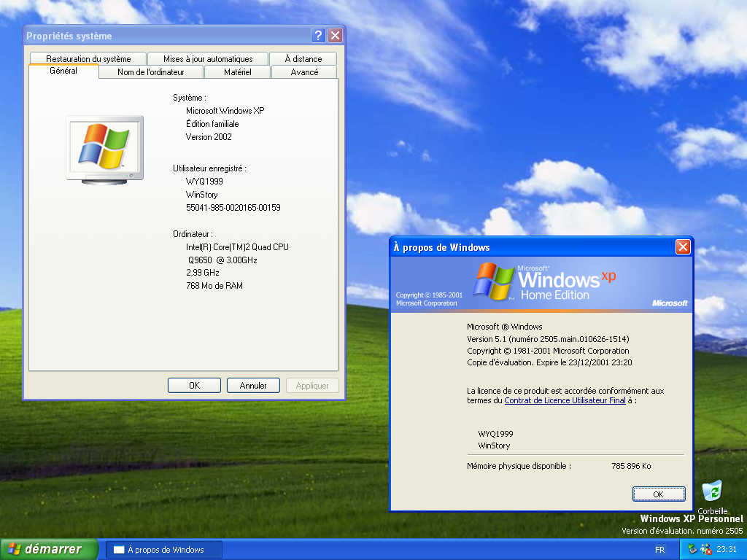Click the 23:31 taskbar clock
This screenshot has width=747, height=560.
point(726,550)
